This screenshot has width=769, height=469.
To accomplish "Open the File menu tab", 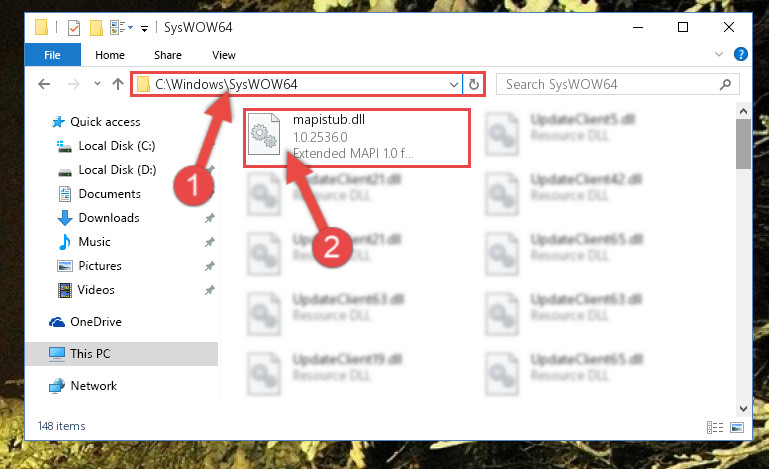I will [x=52, y=55].
